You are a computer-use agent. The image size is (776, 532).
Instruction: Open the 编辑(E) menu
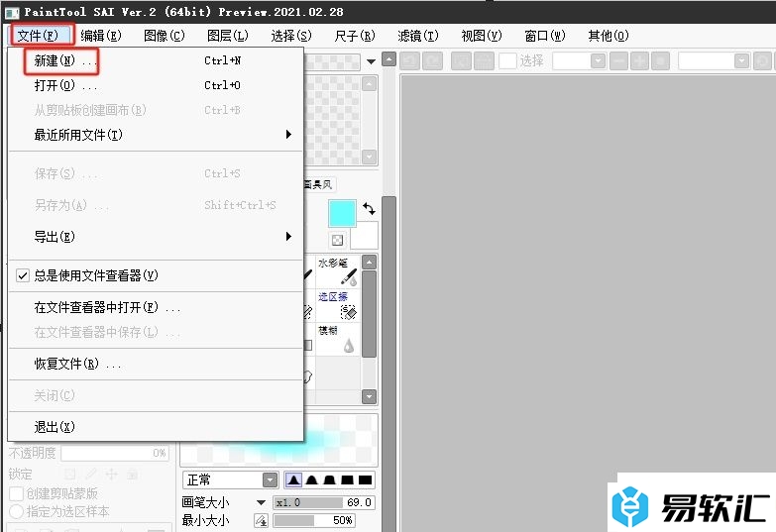101,36
